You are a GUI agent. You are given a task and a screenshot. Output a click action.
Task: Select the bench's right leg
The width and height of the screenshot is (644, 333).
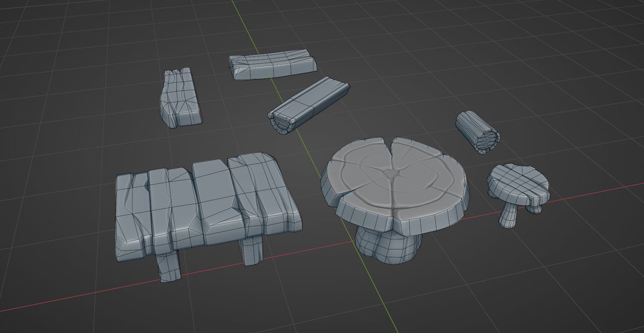[251, 250]
